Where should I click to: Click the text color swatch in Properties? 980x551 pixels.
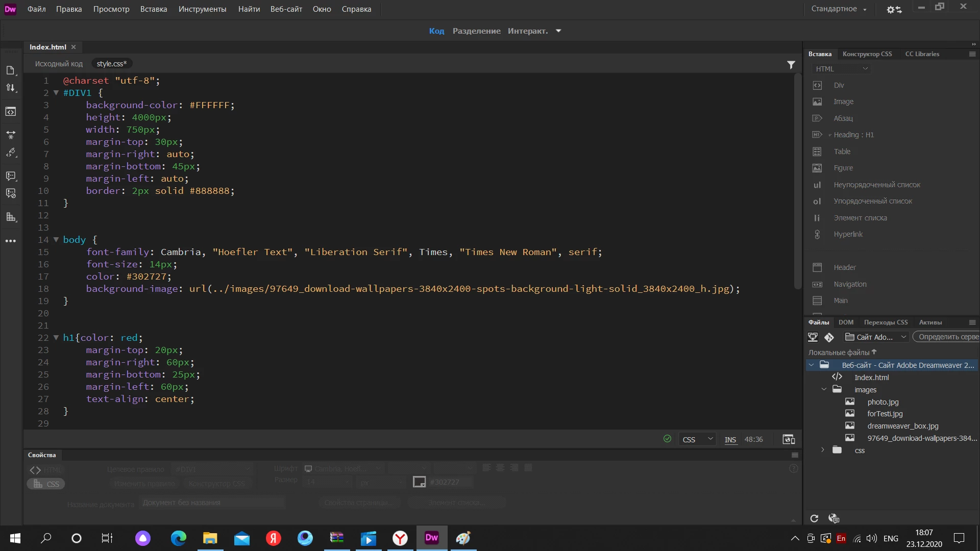pyautogui.click(x=419, y=482)
